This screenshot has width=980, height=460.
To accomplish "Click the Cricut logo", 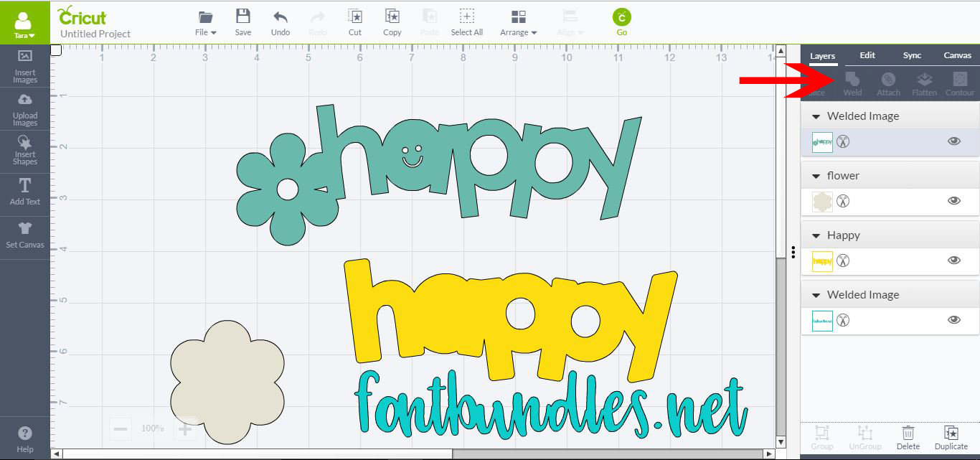I will pyautogui.click(x=82, y=15).
